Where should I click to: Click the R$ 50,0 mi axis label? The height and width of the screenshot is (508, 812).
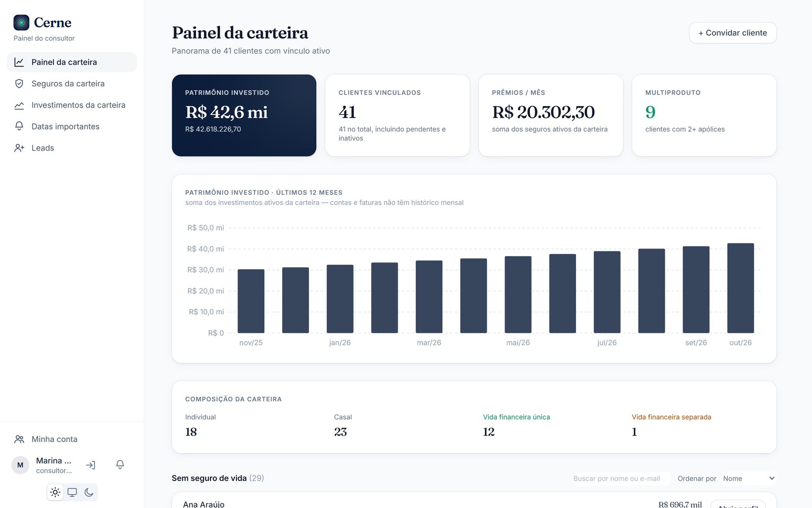[x=206, y=228]
